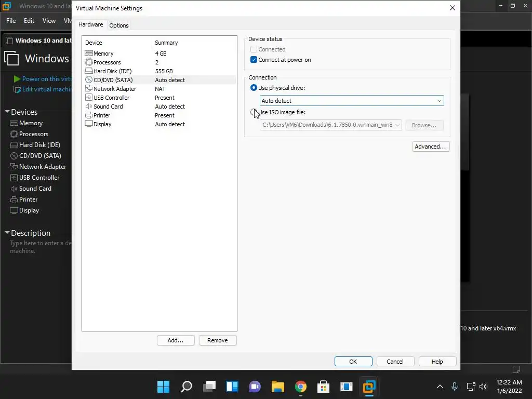Show hidden system tray icons

point(440,387)
